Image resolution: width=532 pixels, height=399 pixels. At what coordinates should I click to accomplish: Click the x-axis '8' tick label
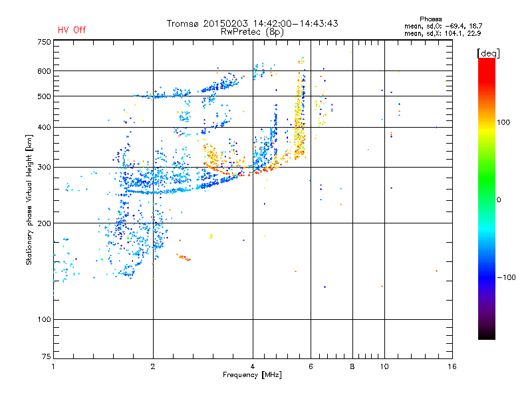[x=352, y=366]
